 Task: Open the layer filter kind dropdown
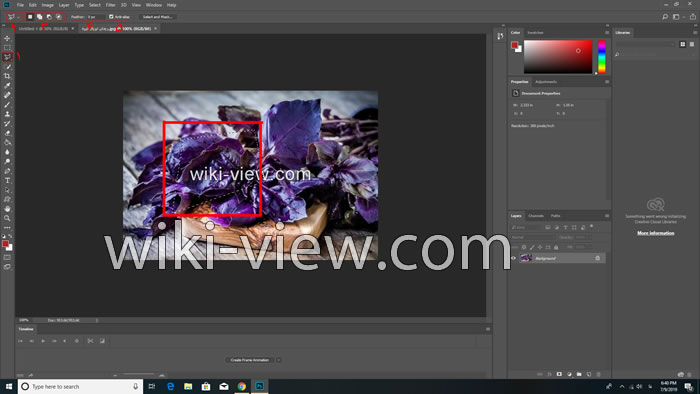click(x=527, y=228)
